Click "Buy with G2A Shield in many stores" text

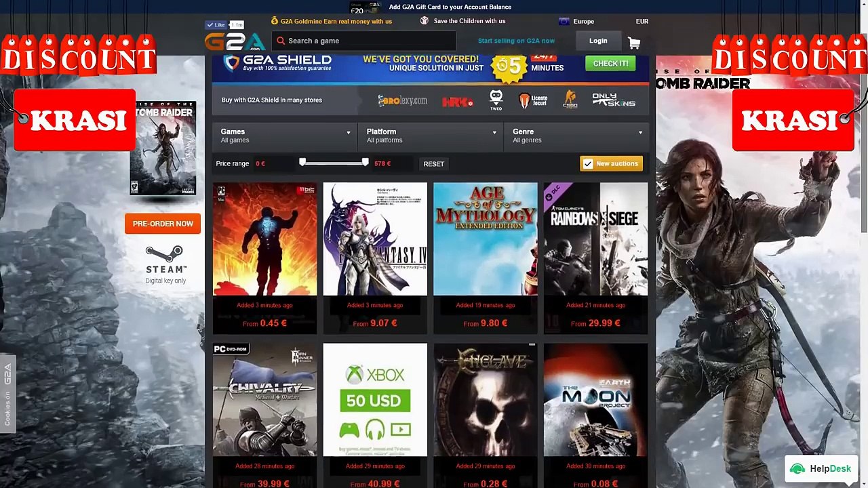(272, 100)
